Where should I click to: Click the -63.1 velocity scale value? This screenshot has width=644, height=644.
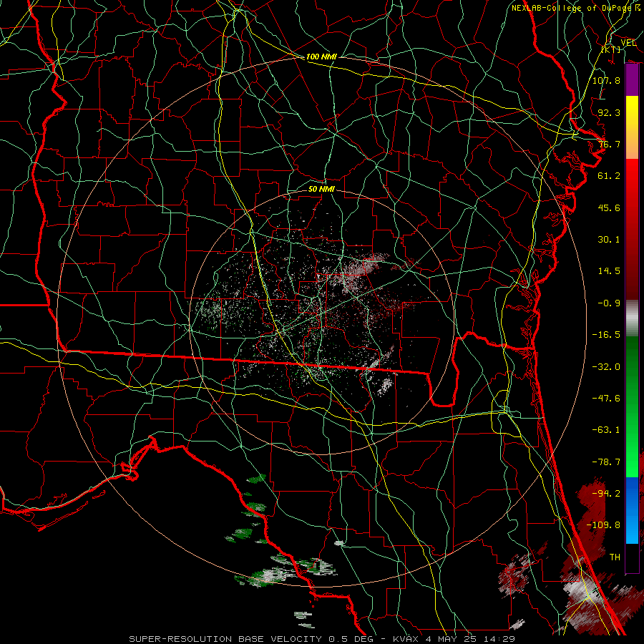pos(606,430)
